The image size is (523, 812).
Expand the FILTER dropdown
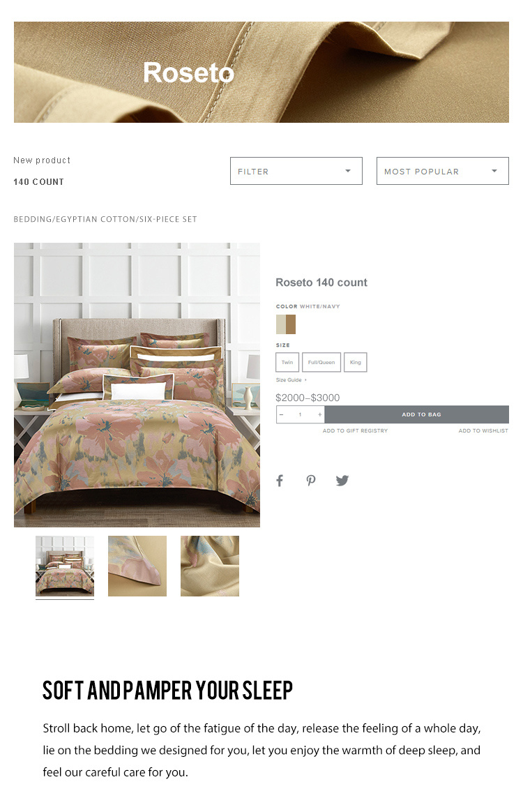coord(296,171)
